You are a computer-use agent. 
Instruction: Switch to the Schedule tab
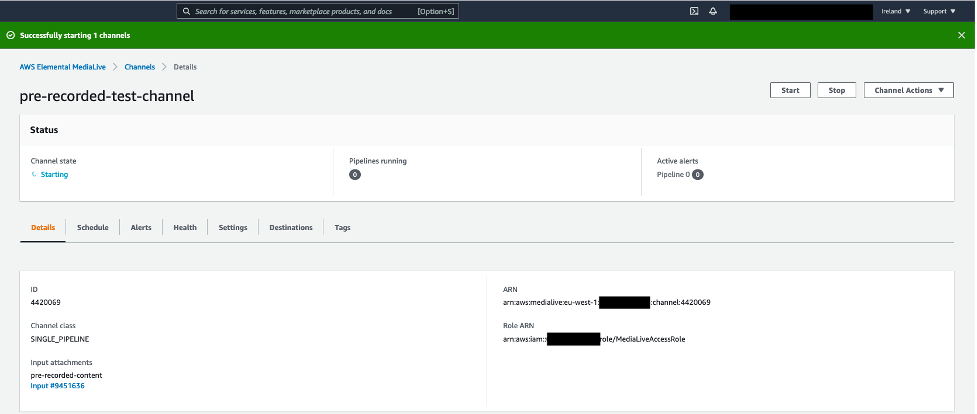[x=93, y=228]
